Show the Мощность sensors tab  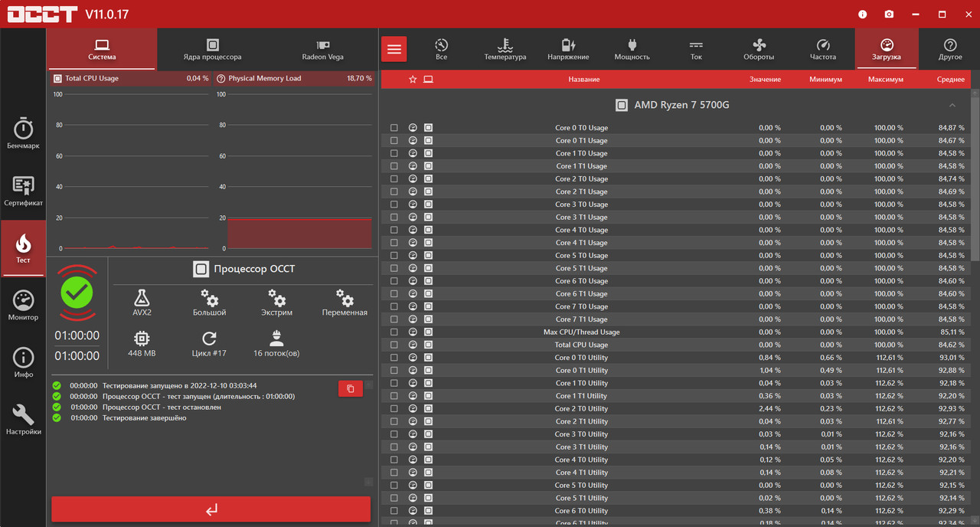(x=632, y=49)
